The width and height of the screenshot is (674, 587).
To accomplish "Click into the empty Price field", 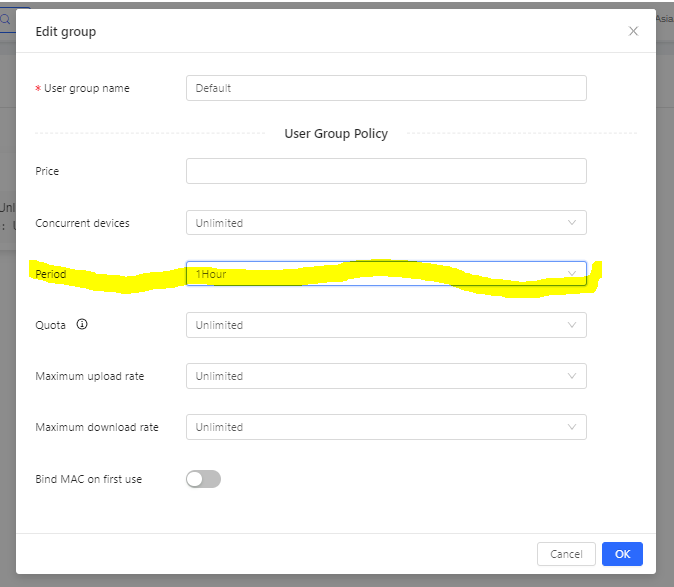I will coord(385,171).
